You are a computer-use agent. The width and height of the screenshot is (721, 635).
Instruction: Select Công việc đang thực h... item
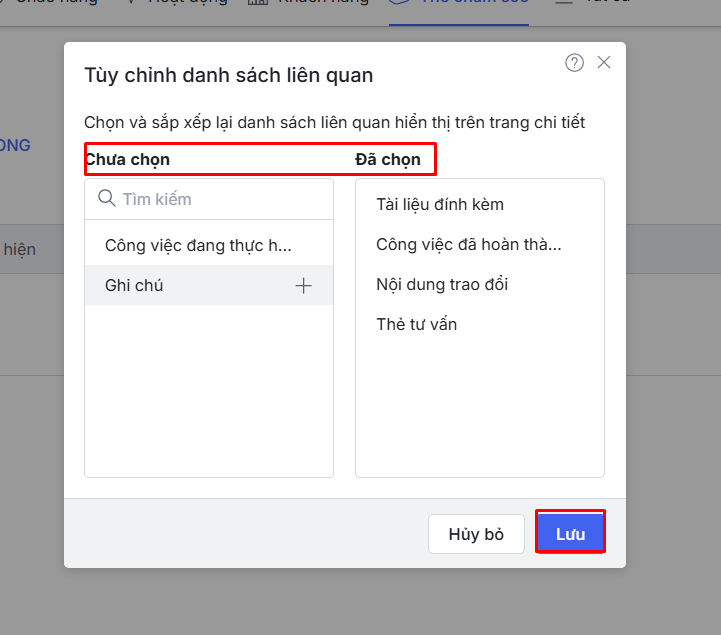[198, 245]
